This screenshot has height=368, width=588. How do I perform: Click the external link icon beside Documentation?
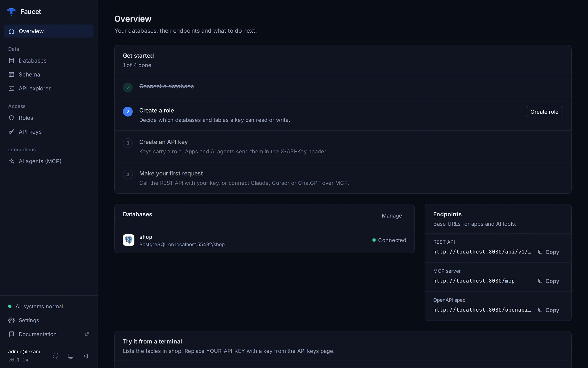(87, 334)
